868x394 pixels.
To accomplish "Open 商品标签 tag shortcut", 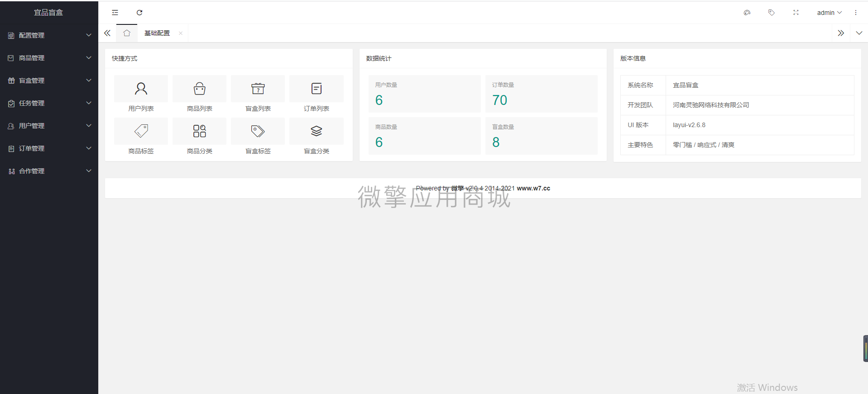I will coord(141,131).
